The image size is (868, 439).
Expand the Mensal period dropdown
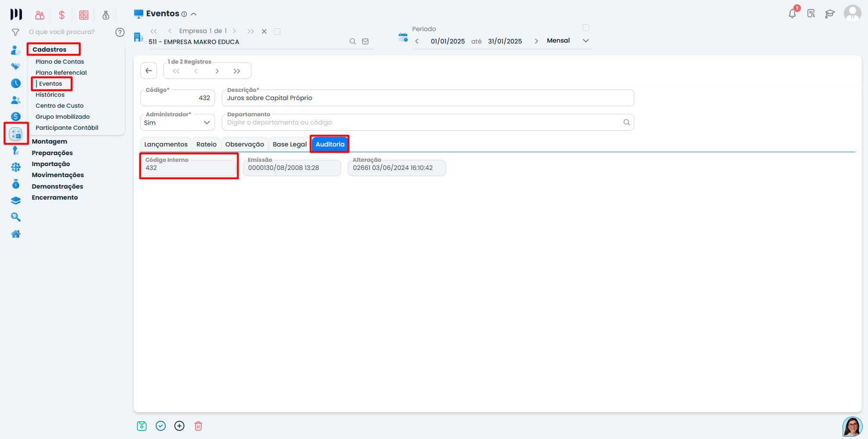pos(585,41)
